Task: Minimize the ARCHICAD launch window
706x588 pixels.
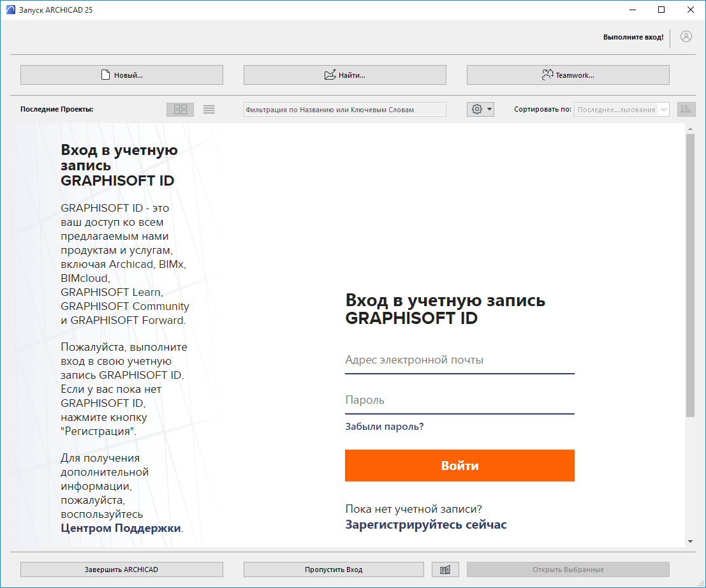Action: [633, 10]
